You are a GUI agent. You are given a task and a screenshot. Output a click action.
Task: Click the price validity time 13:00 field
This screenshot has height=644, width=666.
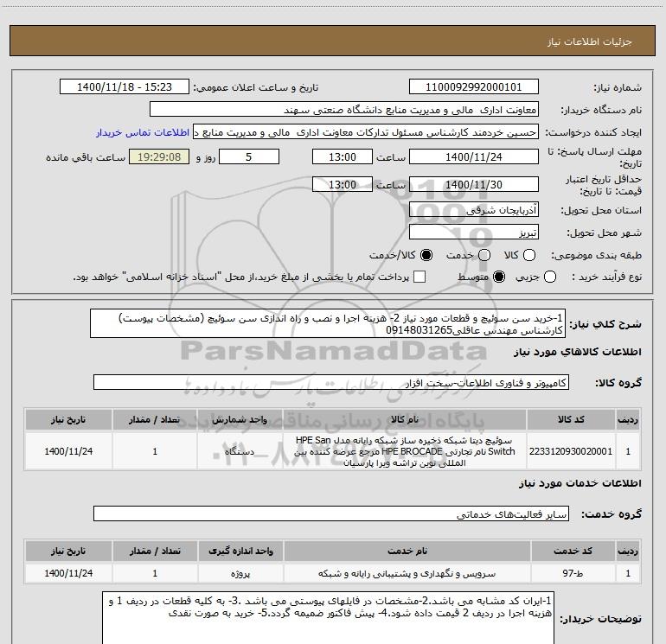[343, 184]
